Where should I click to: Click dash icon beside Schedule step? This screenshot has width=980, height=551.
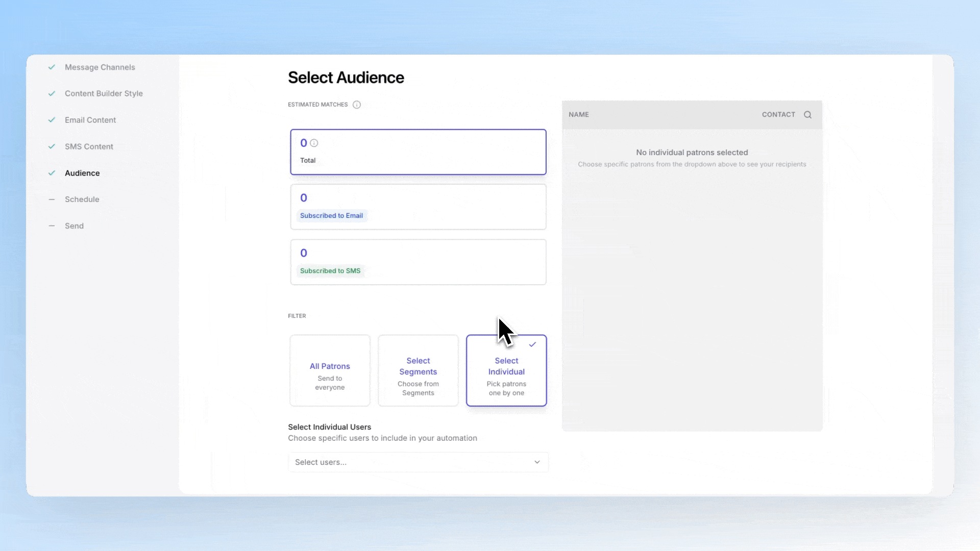(52, 199)
